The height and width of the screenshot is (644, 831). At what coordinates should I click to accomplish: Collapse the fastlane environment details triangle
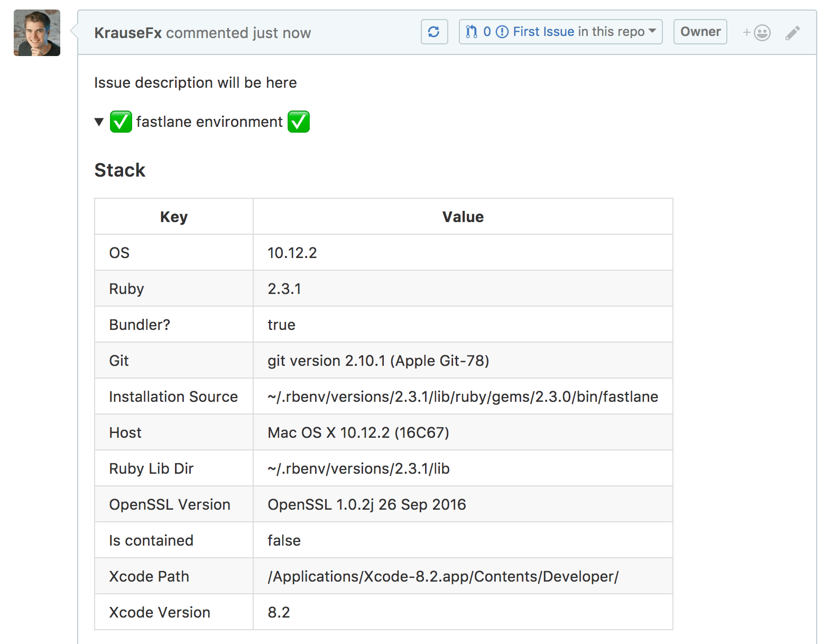[99, 122]
